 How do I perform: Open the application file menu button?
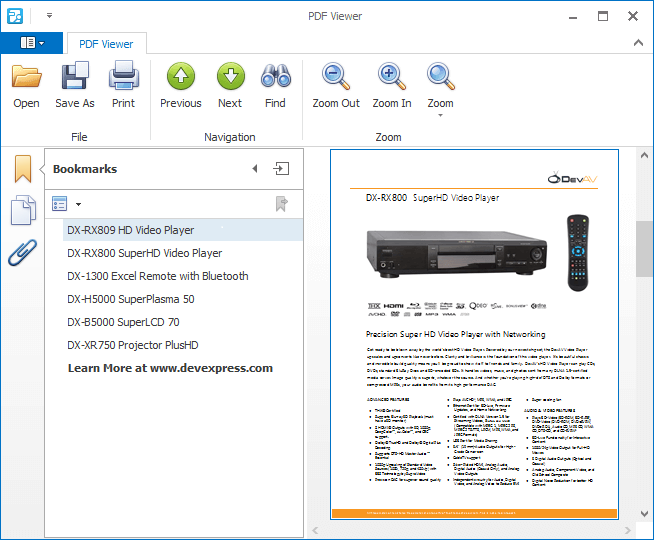(x=32, y=43)
